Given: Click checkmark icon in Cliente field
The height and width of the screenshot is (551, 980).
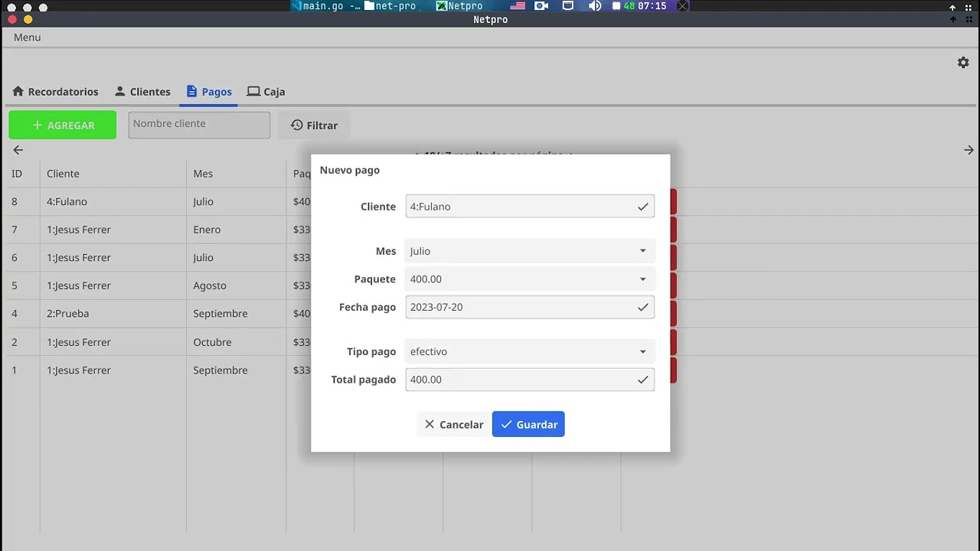Looking at the screenshot, I should point(643,207).
